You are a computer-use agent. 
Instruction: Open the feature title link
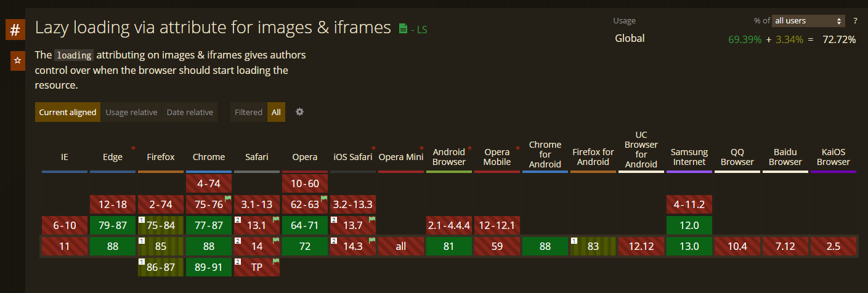click(213, 28)
